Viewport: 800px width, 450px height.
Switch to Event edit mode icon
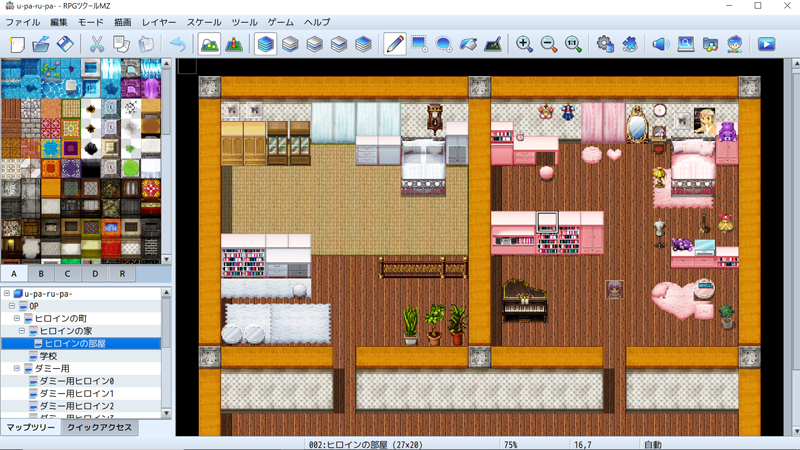pyautogui.click(x=234, y=44)
